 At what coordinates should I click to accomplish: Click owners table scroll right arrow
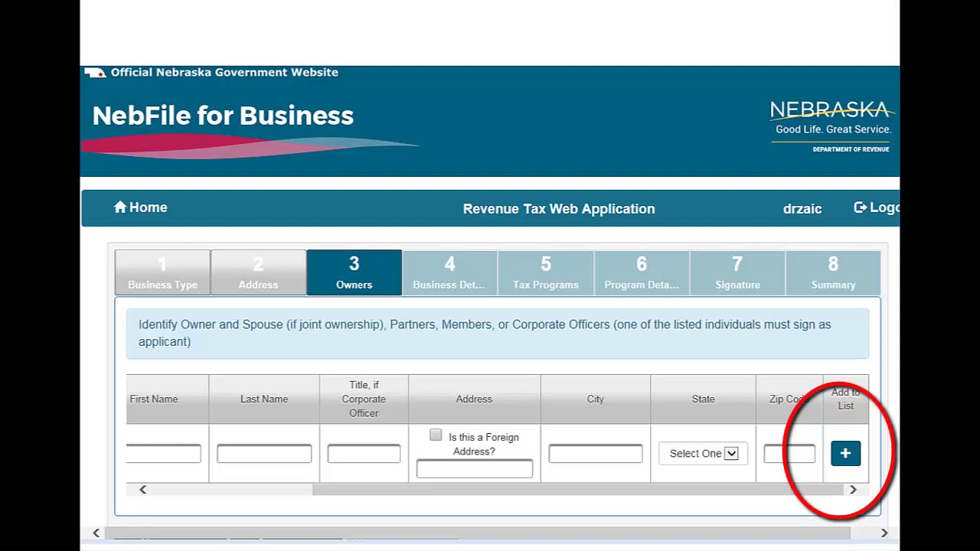(x=853, y=489)
